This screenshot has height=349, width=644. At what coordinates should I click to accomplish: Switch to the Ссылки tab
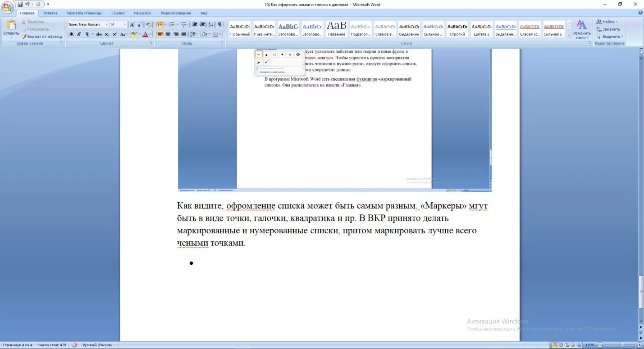(x=118, y=13)
